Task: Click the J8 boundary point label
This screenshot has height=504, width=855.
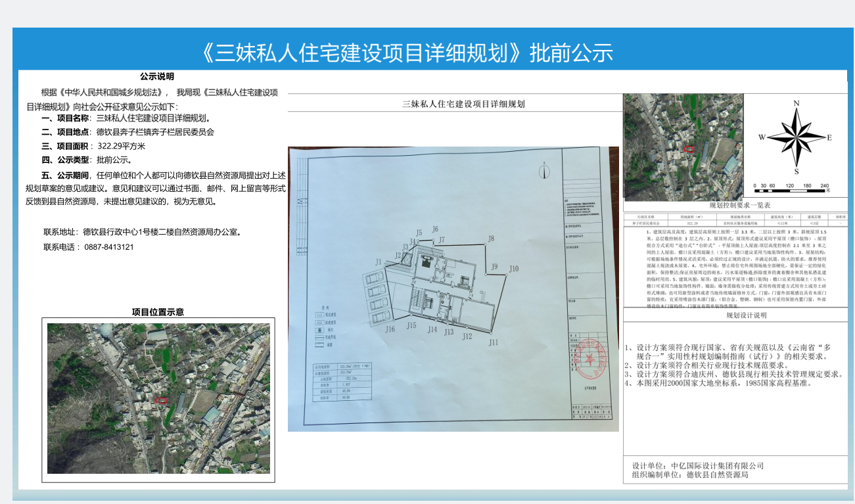Action: click(x=491, y=239)
